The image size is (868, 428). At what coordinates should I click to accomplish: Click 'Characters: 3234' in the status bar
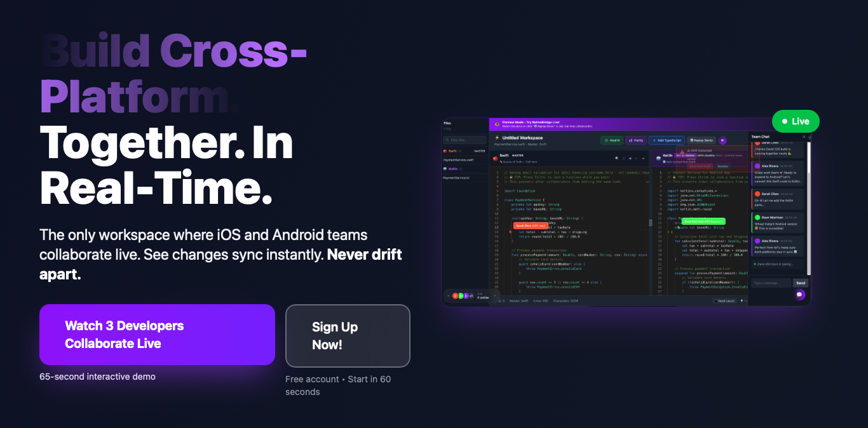pyautogui.click(x=566, y=301)
